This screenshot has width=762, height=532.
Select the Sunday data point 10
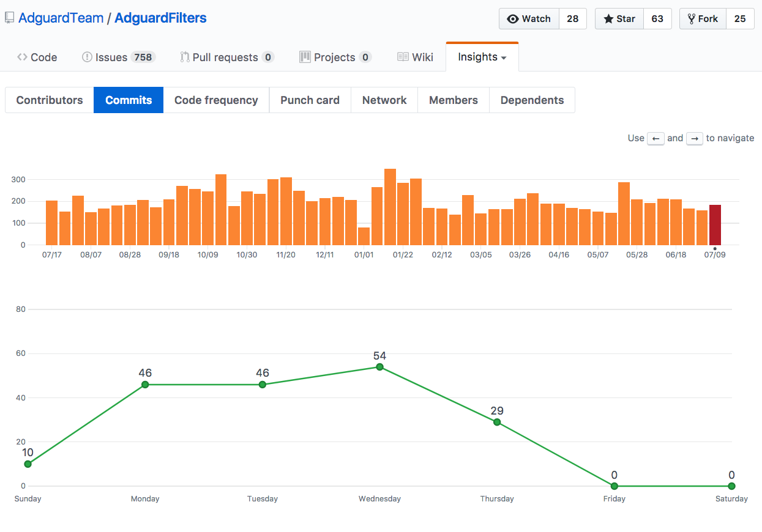[28, 464]
